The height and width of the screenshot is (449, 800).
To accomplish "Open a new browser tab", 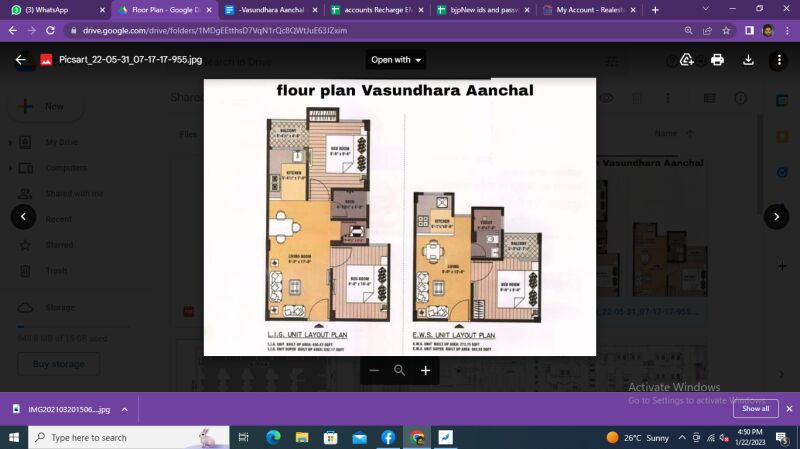I will coord(655,10).
